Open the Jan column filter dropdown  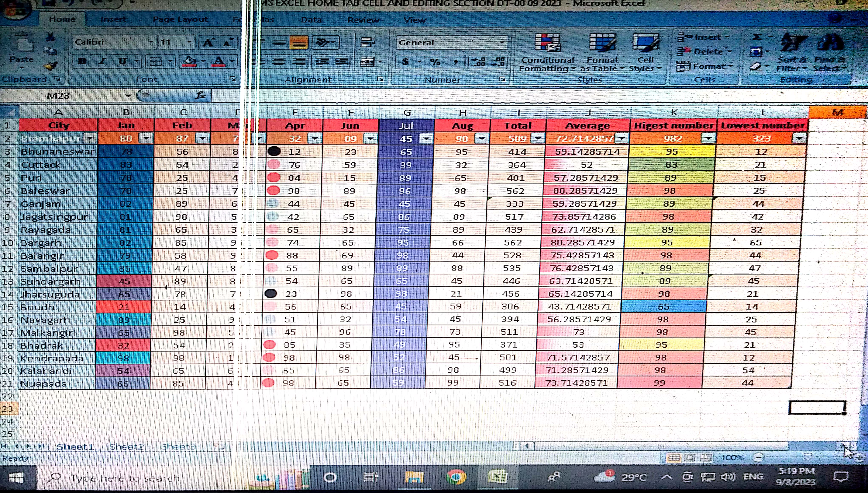(146, 138)
